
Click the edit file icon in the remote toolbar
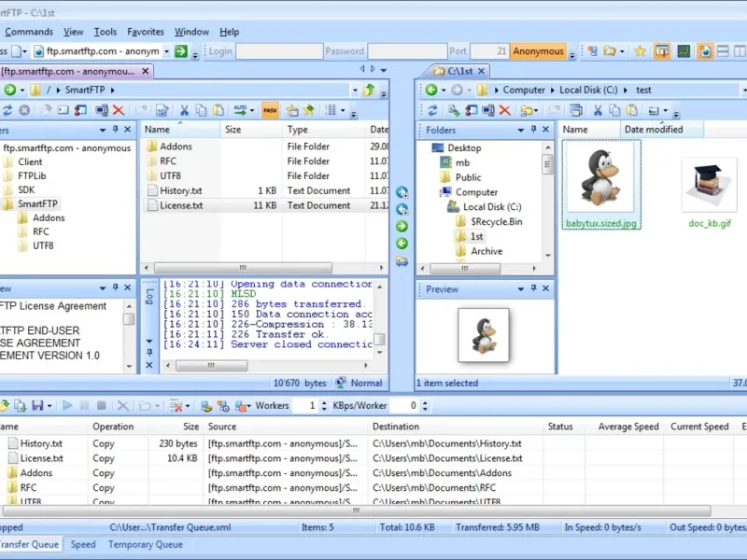(x=162, y=110)
